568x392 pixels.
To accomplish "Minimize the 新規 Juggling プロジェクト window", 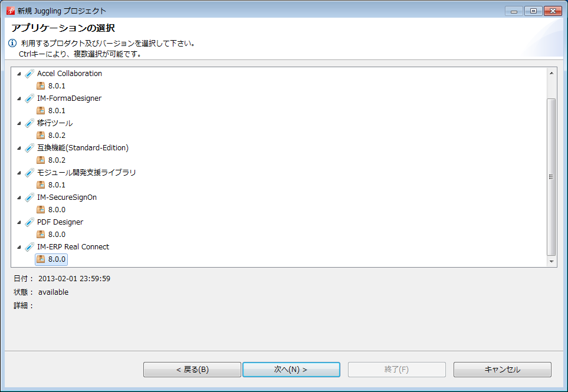I will 514,11.
